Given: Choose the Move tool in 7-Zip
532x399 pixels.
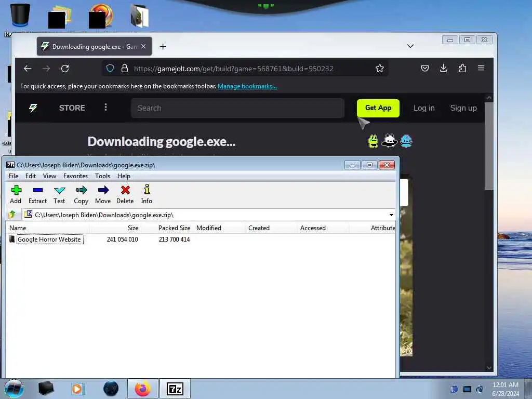Looking at the screenshot, I should coord(103,194).
